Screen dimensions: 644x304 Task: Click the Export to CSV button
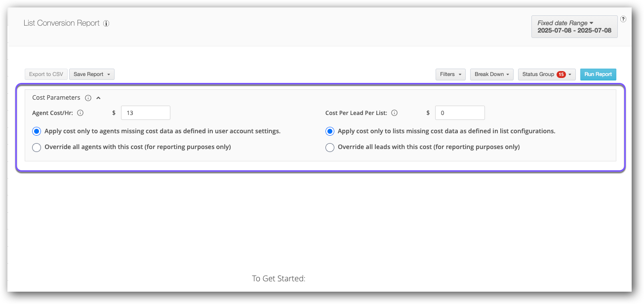tap(46, 75)
